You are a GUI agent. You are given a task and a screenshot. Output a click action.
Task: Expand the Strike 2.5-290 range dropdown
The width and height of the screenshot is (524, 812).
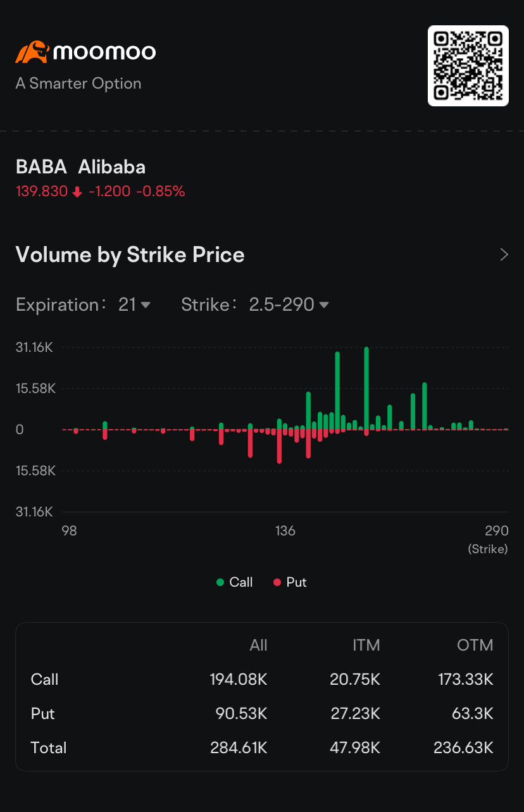(x=289, y=304)
